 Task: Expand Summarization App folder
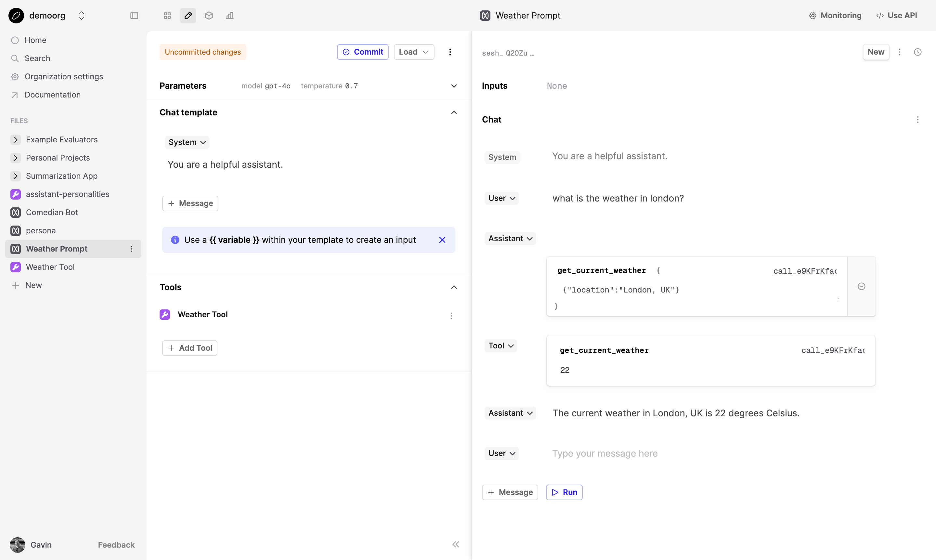tap(16, 176)
